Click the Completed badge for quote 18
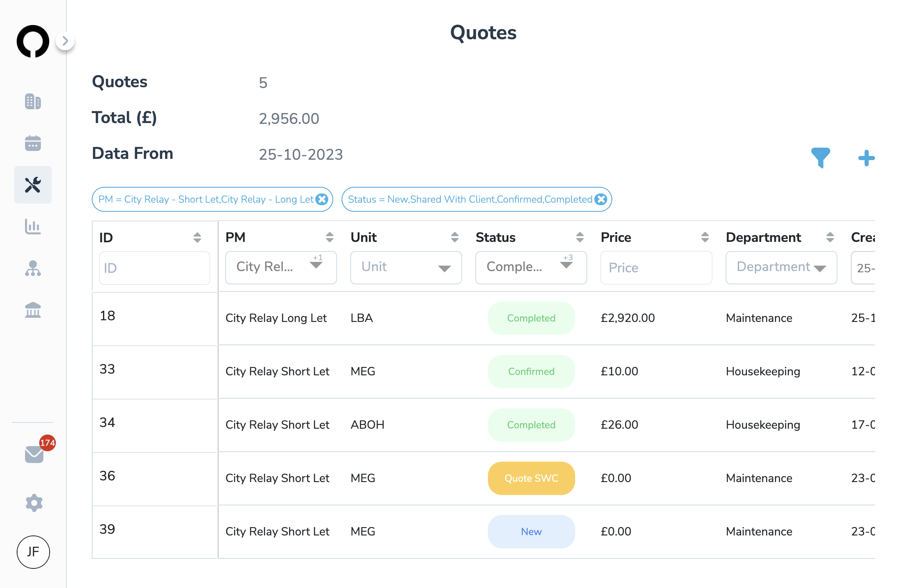 (531, 318)
